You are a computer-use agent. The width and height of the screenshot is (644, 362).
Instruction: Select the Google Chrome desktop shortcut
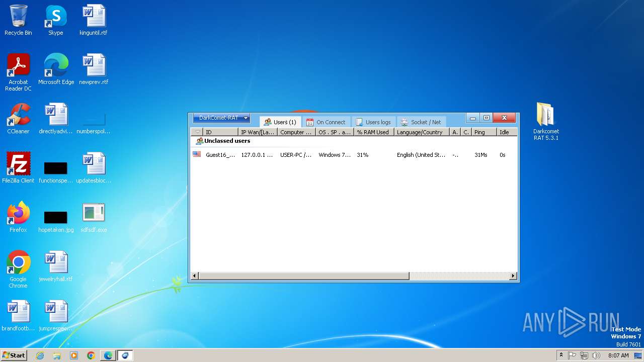(18, 269)
